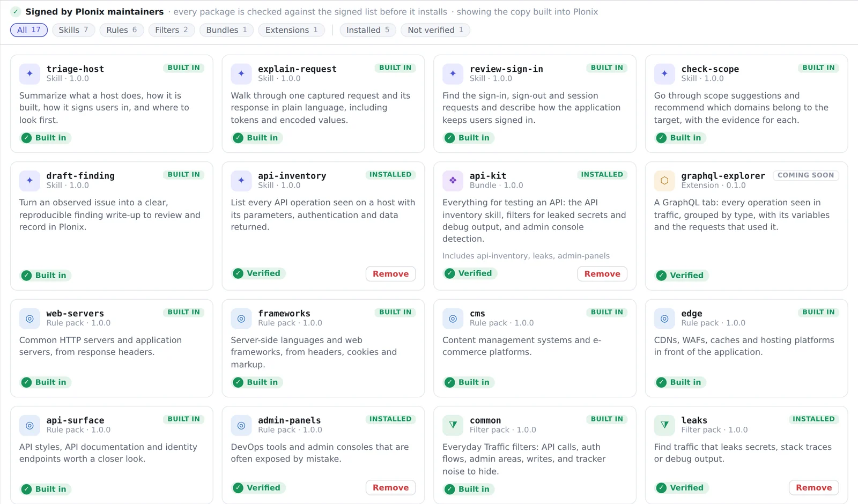The width and height of the screenshot is (858, 504).
Task: Click the graphql-explorer card title
Action: tap(723, 176)
